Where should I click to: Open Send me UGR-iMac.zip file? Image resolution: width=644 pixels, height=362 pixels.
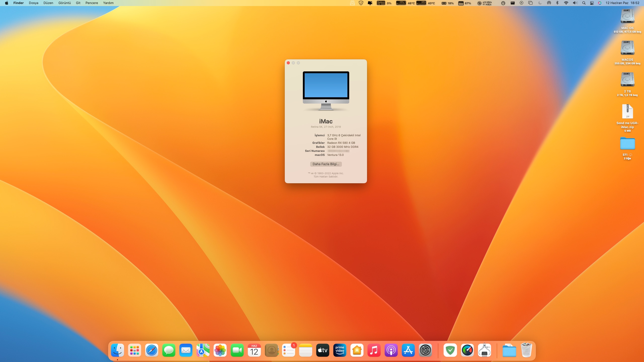[x=627, y=112]
